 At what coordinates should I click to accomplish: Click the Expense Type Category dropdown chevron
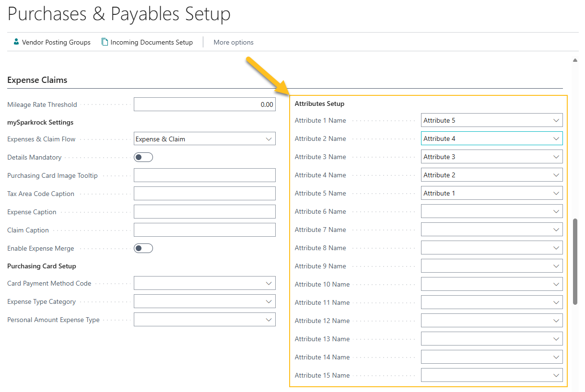(x=269, y=301)
